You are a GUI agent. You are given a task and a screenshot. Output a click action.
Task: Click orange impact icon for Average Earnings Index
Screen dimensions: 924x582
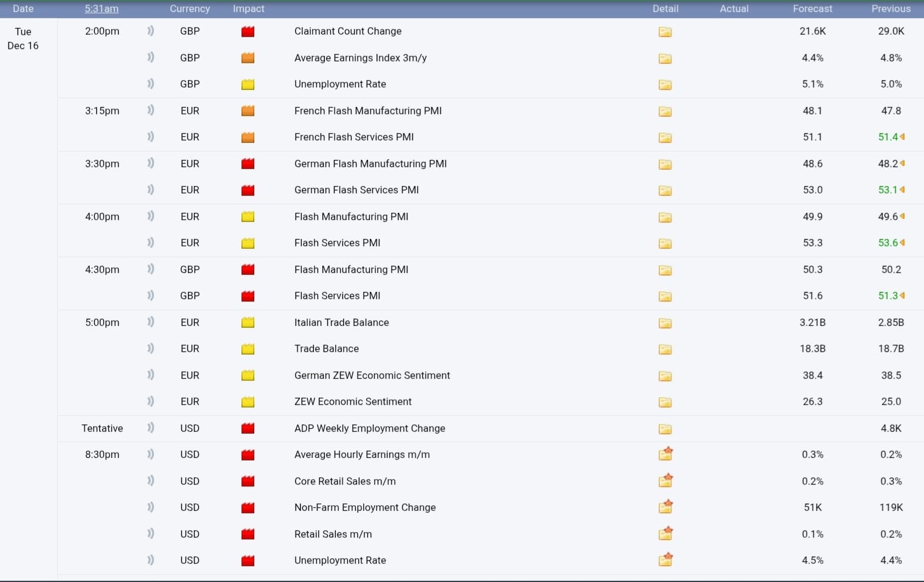click(x=248, y=58)
